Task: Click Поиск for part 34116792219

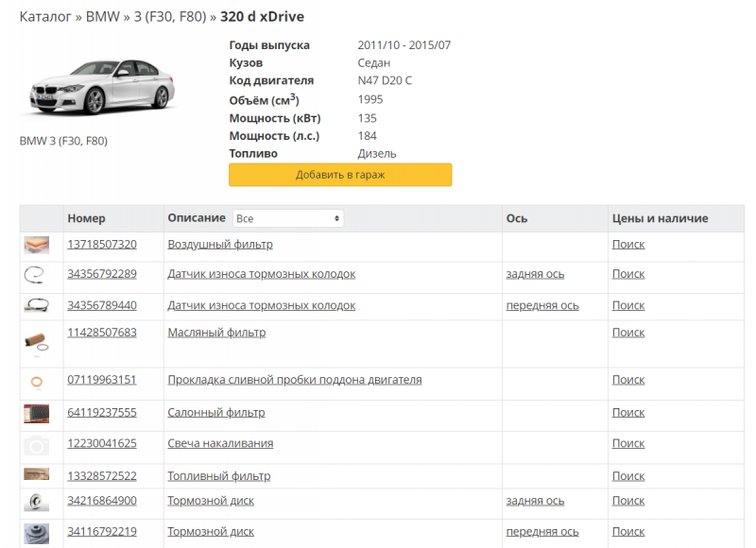Action: click(x=628, y=532)
